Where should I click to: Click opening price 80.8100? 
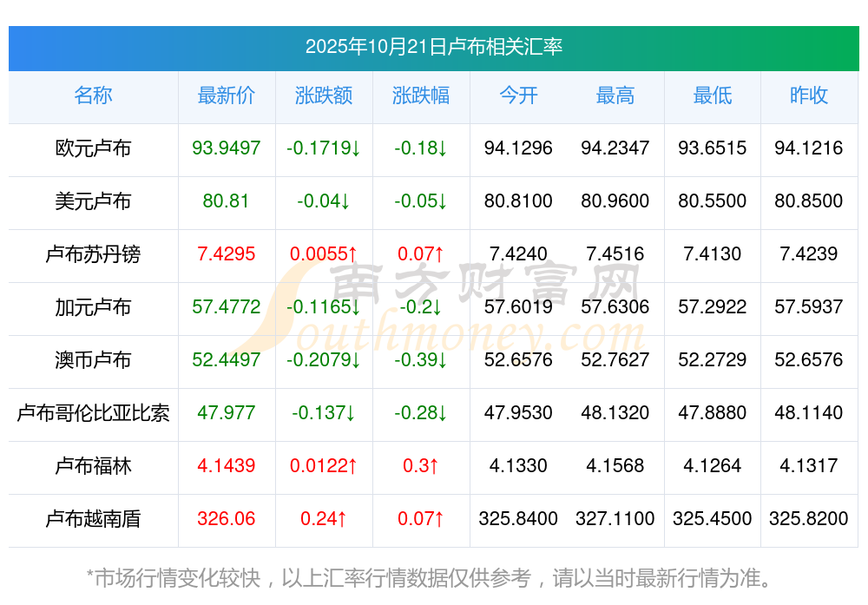click(x=518, y=201)
